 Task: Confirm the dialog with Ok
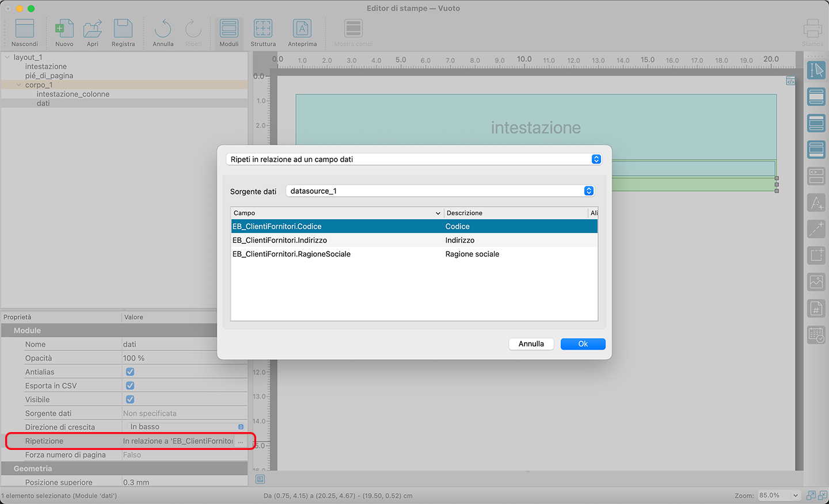583,344
